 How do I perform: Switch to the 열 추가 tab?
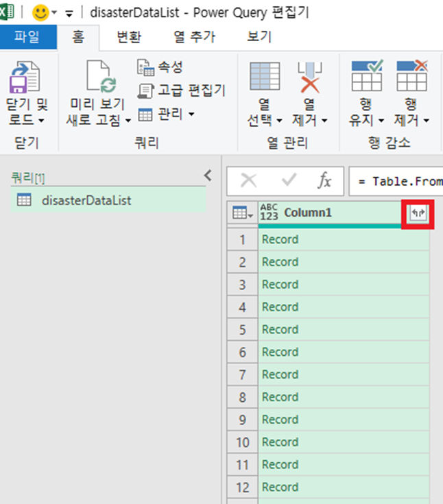195,36
